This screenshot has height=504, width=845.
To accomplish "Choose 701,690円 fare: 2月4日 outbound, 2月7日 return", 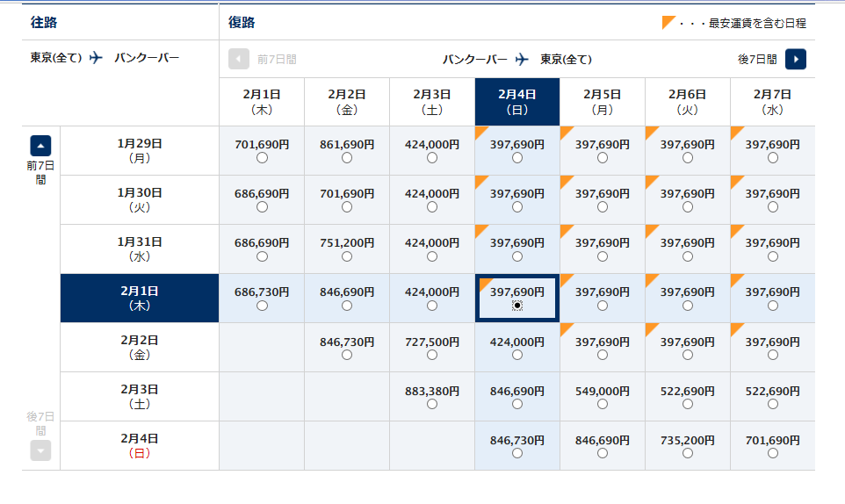I will pos(773,453).
